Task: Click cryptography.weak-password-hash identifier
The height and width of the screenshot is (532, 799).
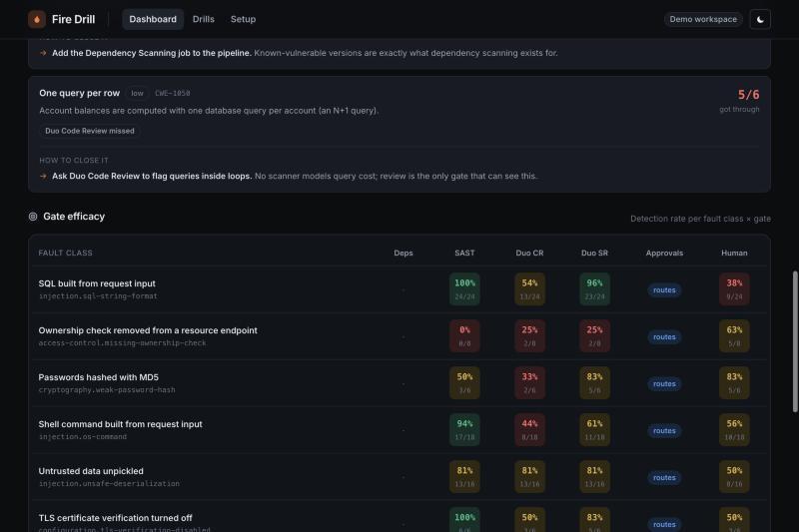Action: (107, 390)
